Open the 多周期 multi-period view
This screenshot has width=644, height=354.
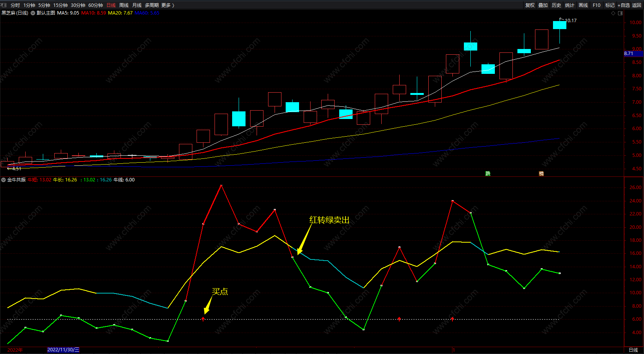click(x=152, y=5)
